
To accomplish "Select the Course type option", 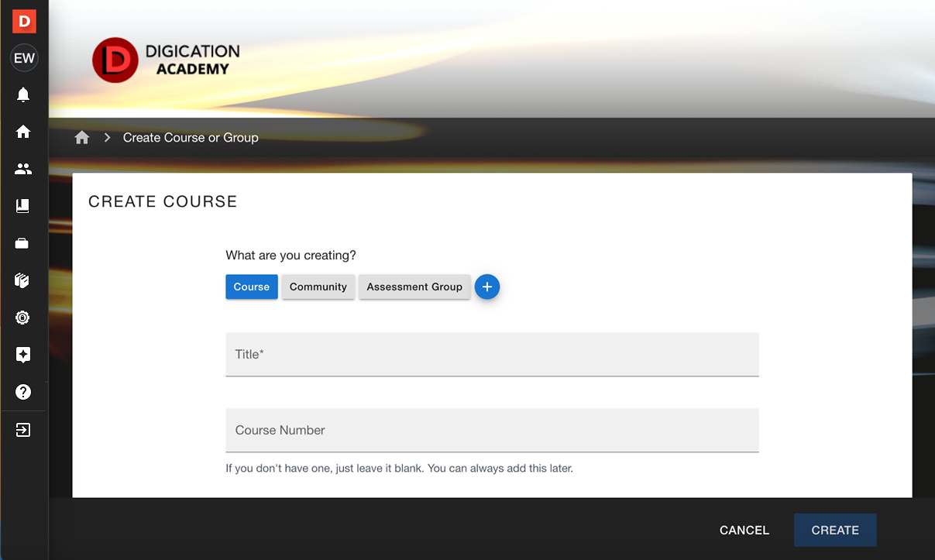I will pyautogui.click(x=252, y=287).
